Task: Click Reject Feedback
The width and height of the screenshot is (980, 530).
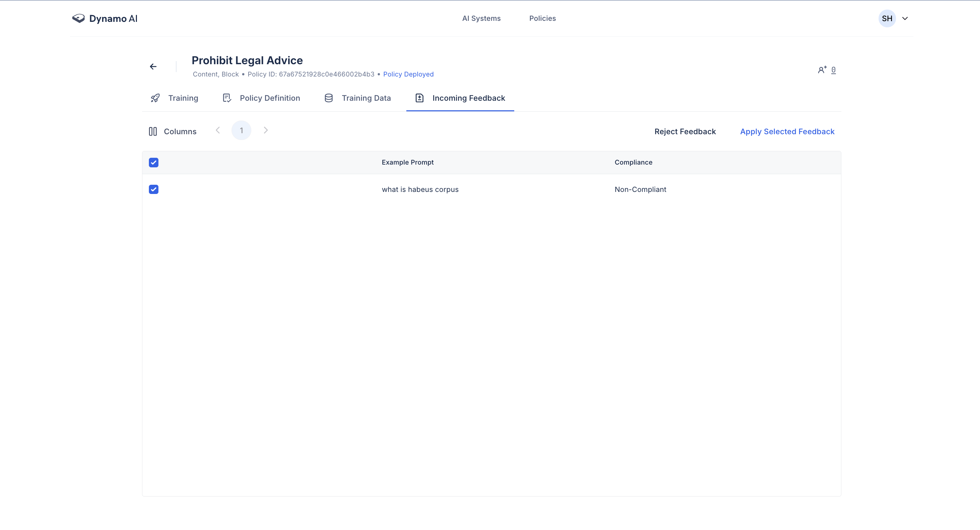Action: click(685, 131)
